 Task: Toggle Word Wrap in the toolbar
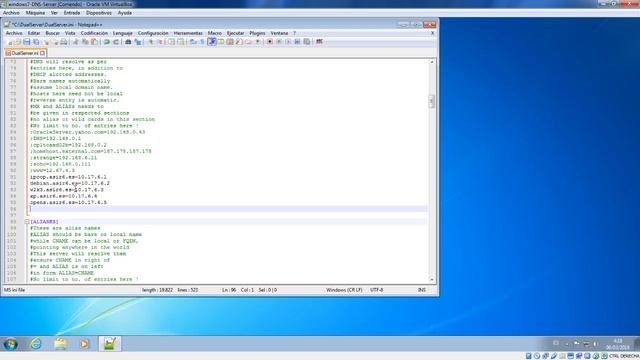point(193,42)
